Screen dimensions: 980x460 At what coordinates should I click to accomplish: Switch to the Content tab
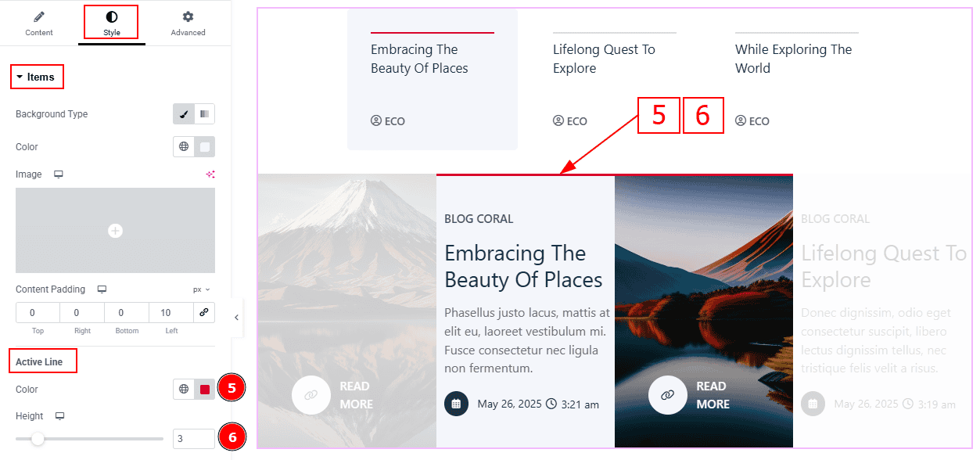point(39,23)
